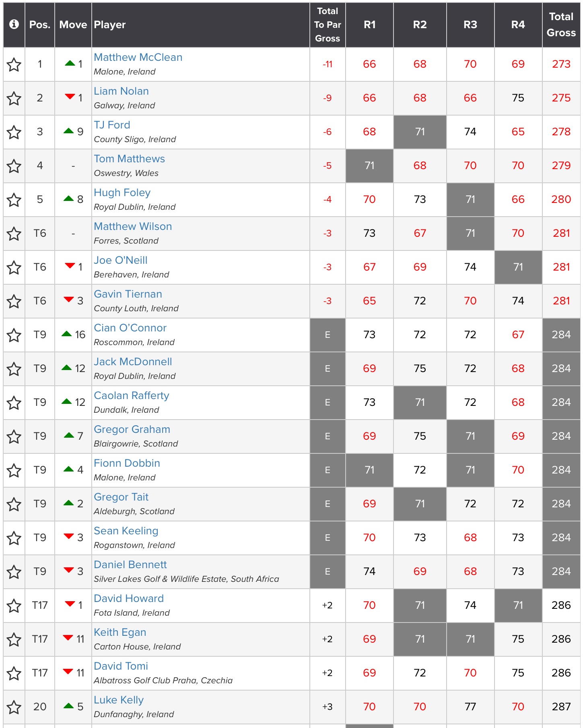Open Daniel Bennett's profile link
Screen dimensions: 583x728
point(130,565)
